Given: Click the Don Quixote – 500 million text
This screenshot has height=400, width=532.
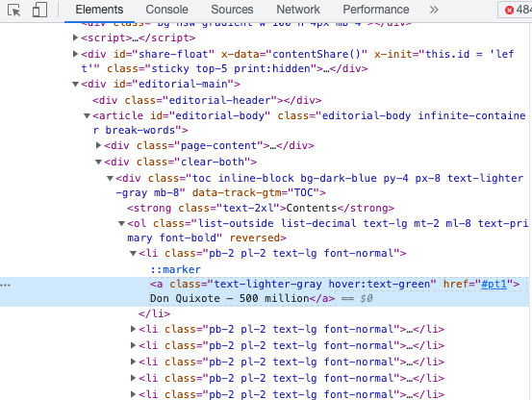Looking at the screenshot, I should coord(230,298).
